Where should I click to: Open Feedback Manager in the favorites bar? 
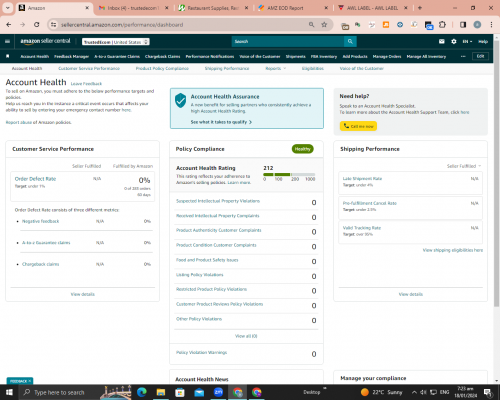coord(71,56)
